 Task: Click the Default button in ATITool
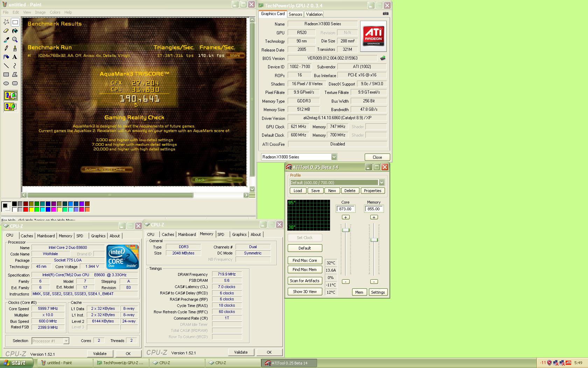[x=305, y=248]
